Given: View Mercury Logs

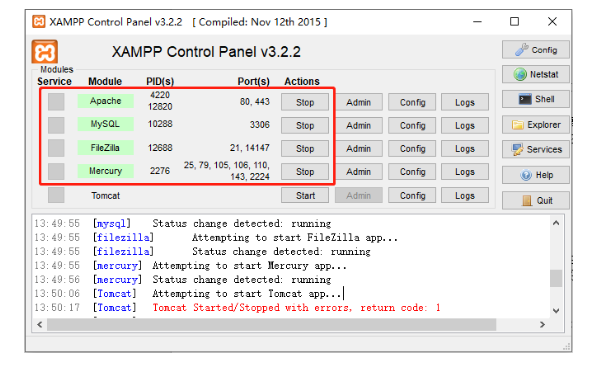Looking at the screenshot, I should click(x=465, y=172).
